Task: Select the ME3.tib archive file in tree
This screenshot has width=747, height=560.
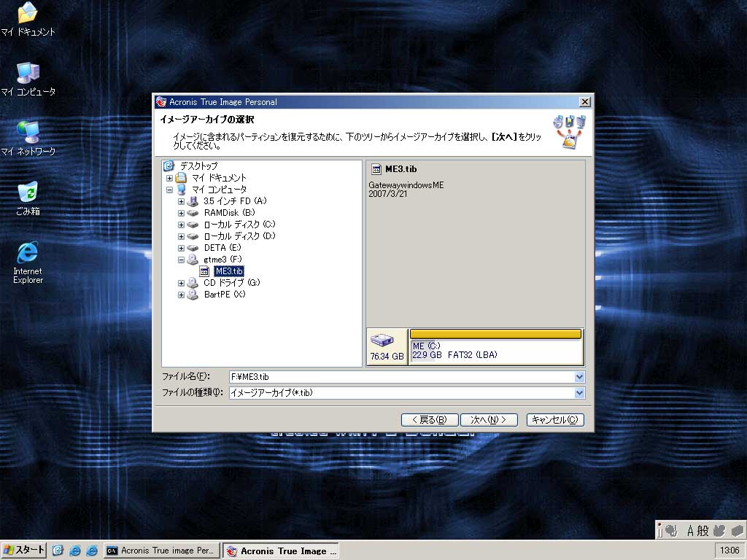Action: coord(229,271)
